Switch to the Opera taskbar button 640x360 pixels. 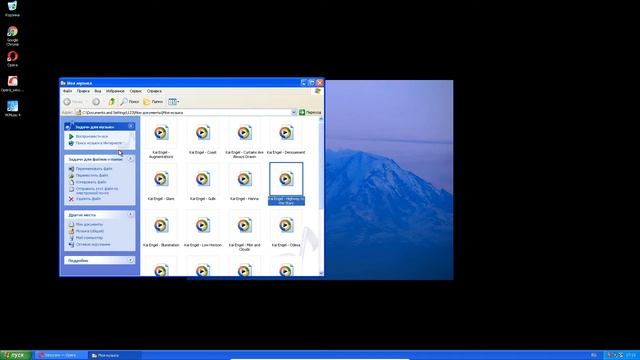60,355
